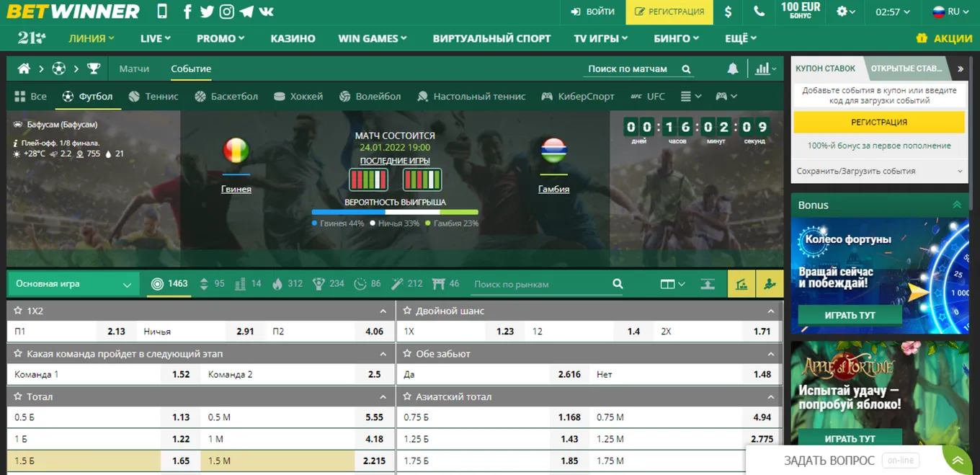
Task: Click the win probability bar
Action: [395, 213]
